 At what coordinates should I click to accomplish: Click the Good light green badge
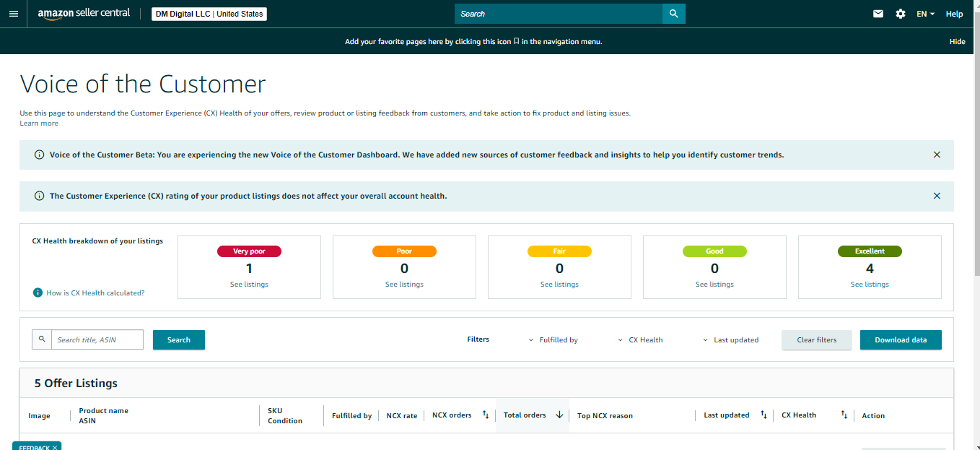click(714, 251)
